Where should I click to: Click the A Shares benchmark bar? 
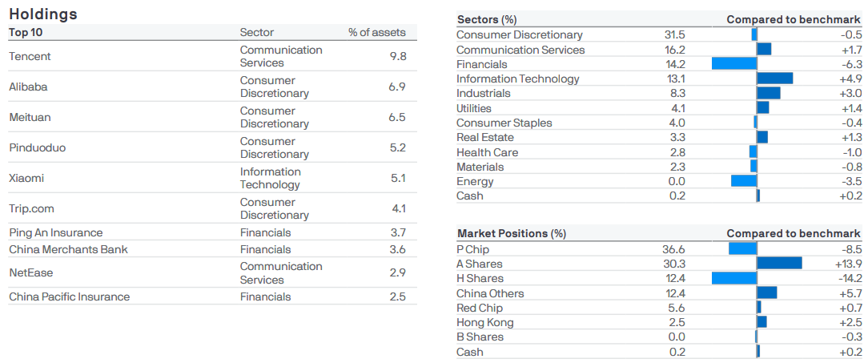coord(779,264)
